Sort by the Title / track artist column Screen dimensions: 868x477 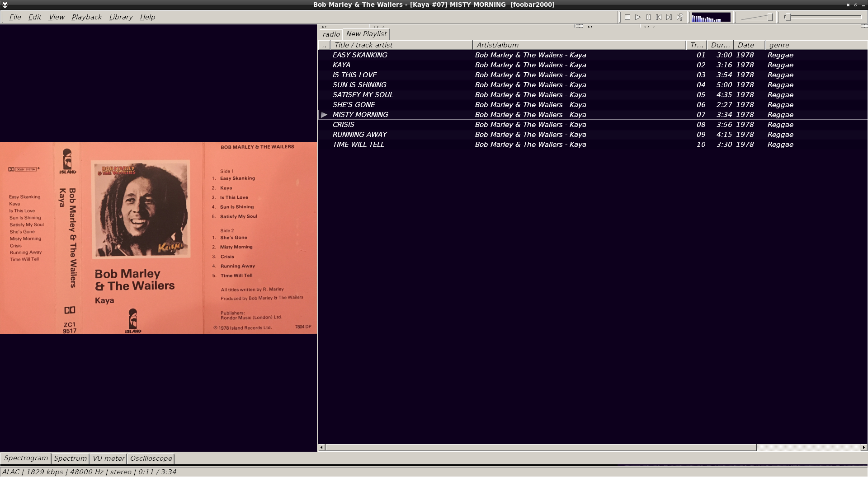401,45
